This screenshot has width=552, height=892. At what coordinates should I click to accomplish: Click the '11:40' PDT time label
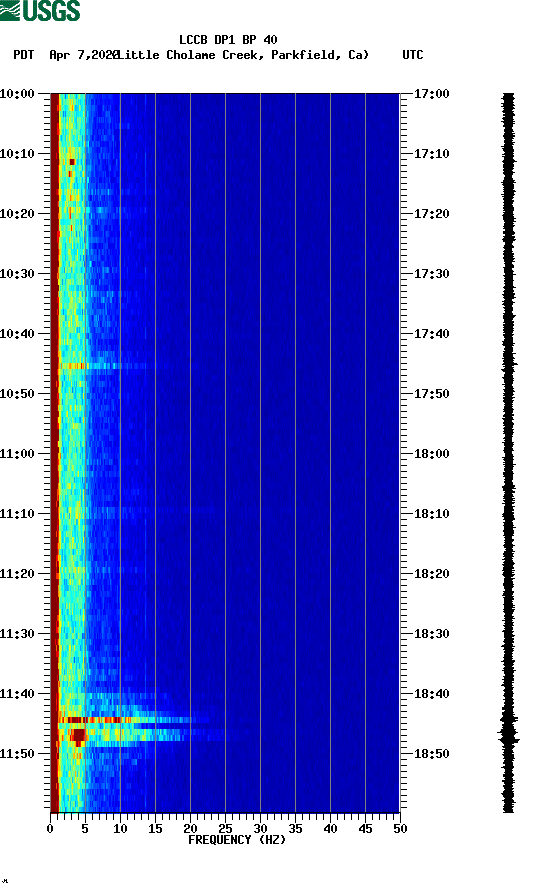tap(17, 693)
